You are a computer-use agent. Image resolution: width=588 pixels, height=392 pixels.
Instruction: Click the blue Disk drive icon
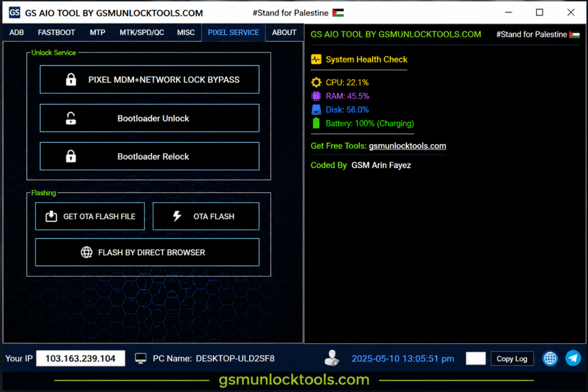(x=316, y=110)
